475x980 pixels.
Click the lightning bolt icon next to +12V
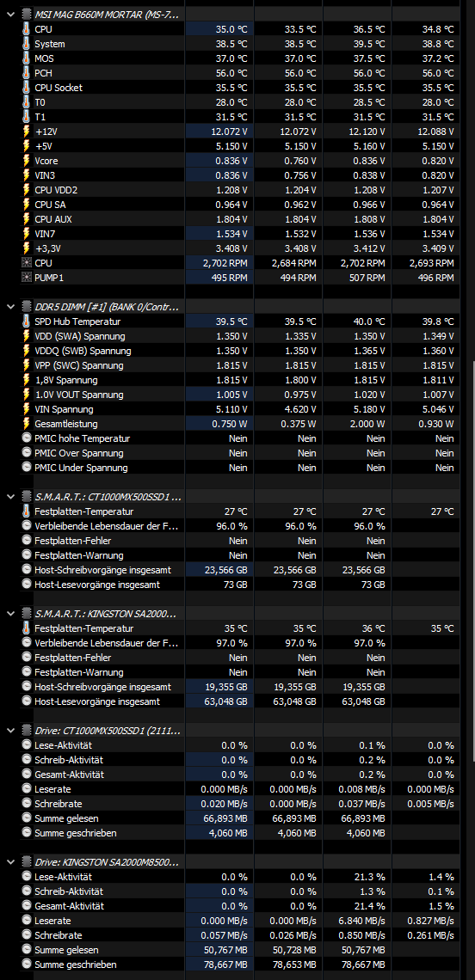[27, 132]
